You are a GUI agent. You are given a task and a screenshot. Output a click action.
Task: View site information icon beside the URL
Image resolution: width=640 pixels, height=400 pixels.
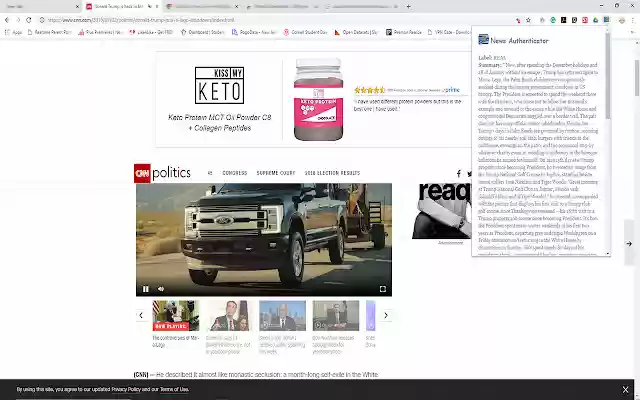pyautogui.click(x=42, y=20)
